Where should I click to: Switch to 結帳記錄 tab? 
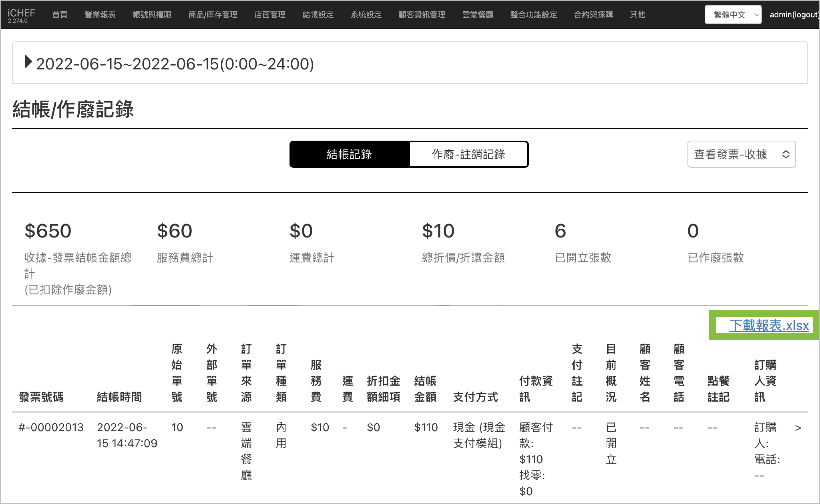(349, 154)
